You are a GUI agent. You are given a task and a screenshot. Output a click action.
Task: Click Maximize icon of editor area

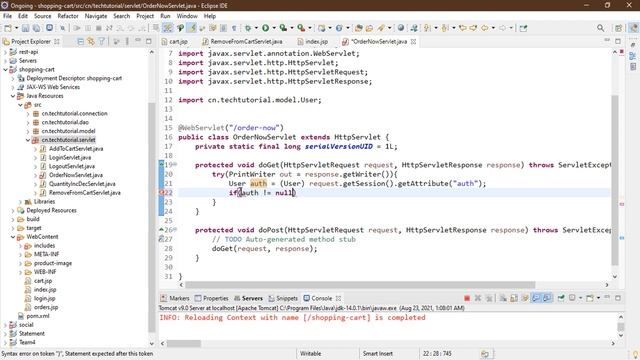(618, 41)
